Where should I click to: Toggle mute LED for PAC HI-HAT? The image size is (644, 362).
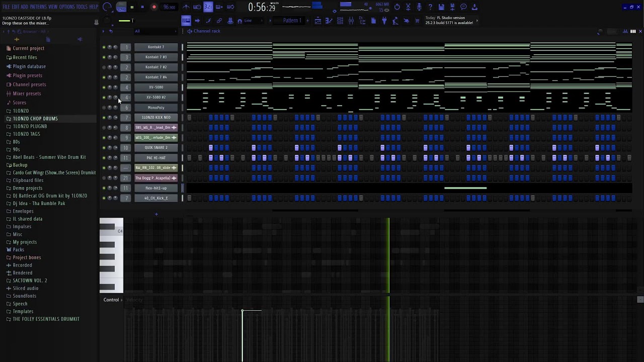104,158
